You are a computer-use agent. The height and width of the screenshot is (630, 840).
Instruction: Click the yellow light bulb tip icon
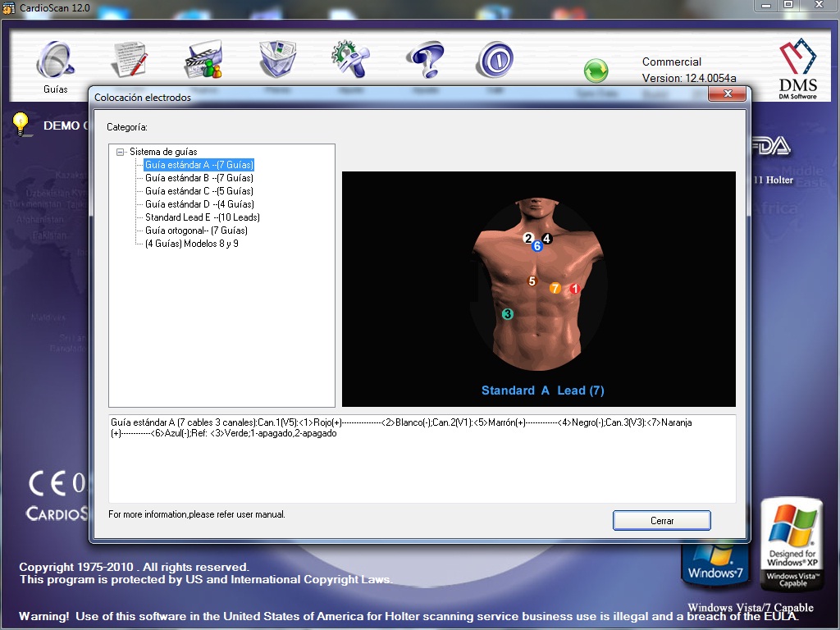tap(21, 125)
